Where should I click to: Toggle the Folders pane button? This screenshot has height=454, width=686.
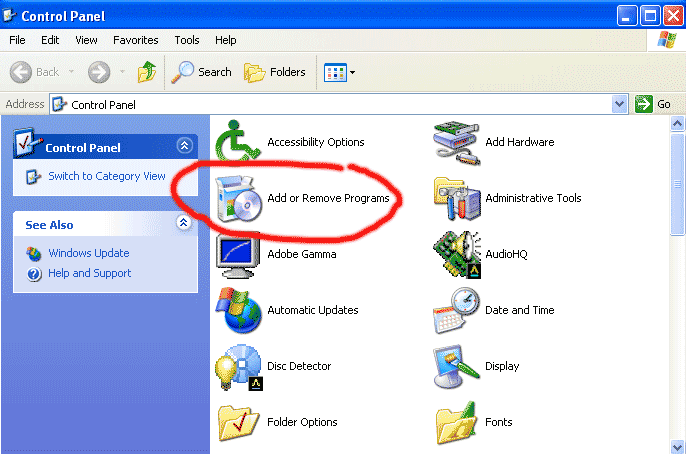tap(274, 72)
